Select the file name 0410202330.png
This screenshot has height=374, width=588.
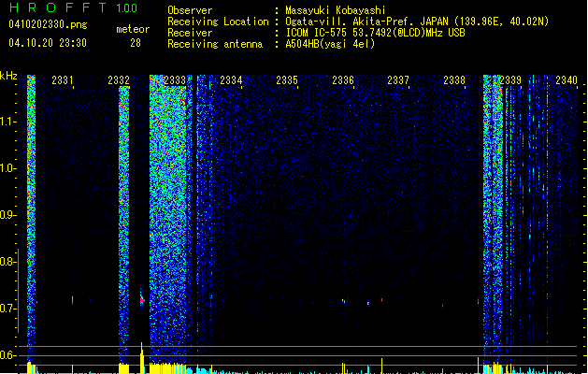[48, 24]
